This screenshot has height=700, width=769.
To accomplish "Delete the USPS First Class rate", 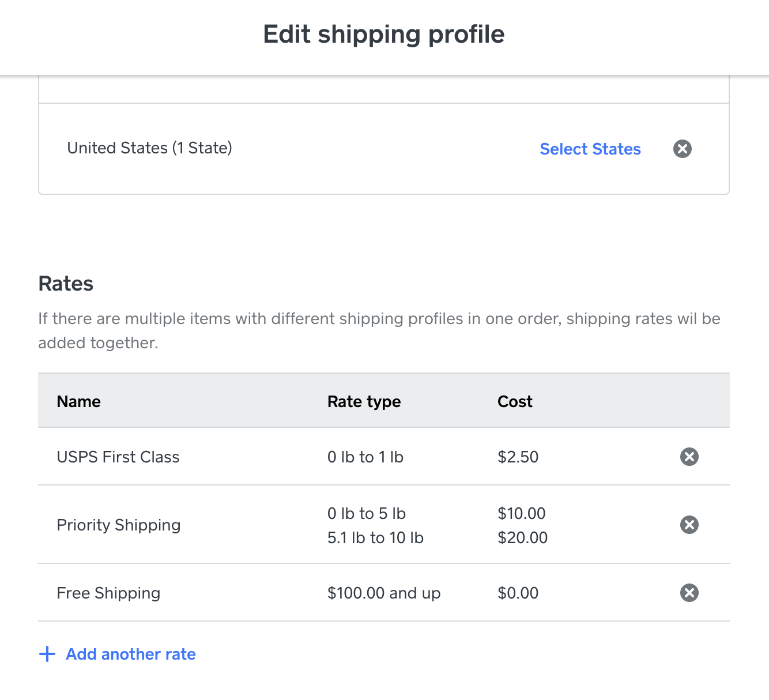I will (689, 457).
